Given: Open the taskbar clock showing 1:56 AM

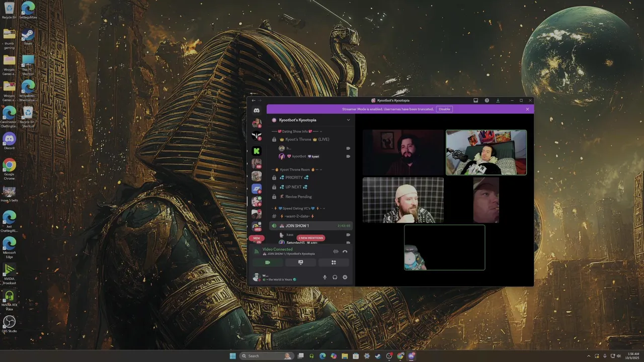Looking at the screenshot, I should click(x=633, y=356).
